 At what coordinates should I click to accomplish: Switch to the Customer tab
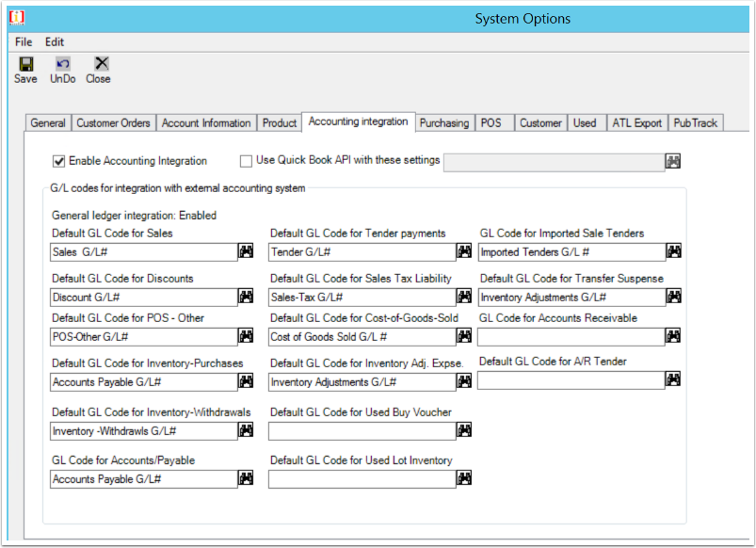[540, 123]
